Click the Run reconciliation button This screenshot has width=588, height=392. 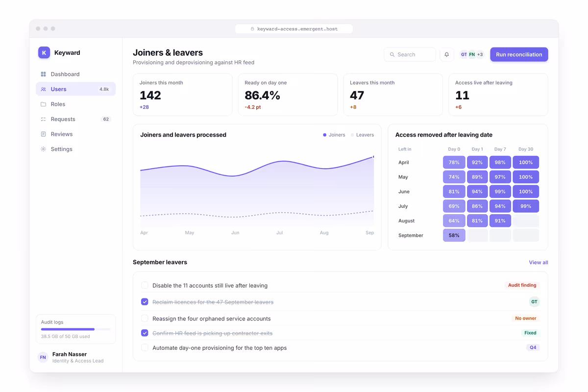519,54
